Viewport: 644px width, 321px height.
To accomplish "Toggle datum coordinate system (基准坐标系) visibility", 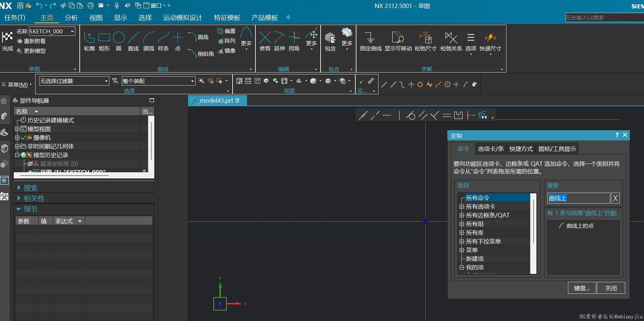I will pos(30,164).
